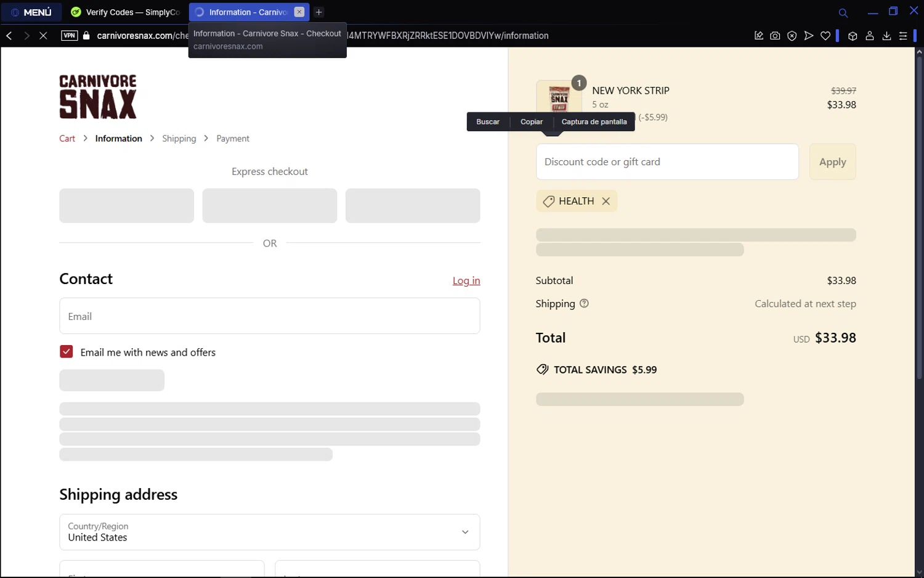Viewport: 924px width, 578px height.
Task: Open the Opera MENÚ button
Action: tap(31, 12)
